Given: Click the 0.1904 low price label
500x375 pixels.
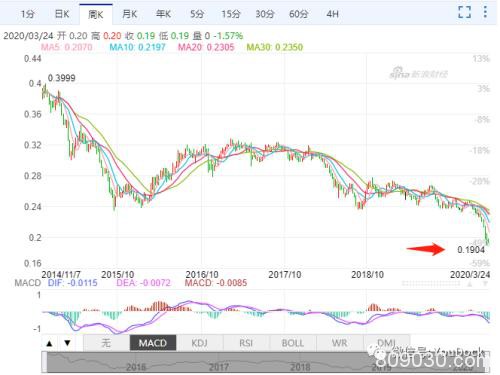Looking at the screenshot, I should [471, 249].
